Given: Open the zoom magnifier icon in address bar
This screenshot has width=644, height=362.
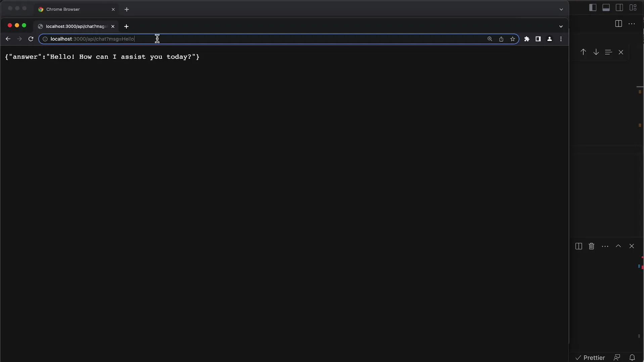Looking at the screenshot, I should pos(490,39).
